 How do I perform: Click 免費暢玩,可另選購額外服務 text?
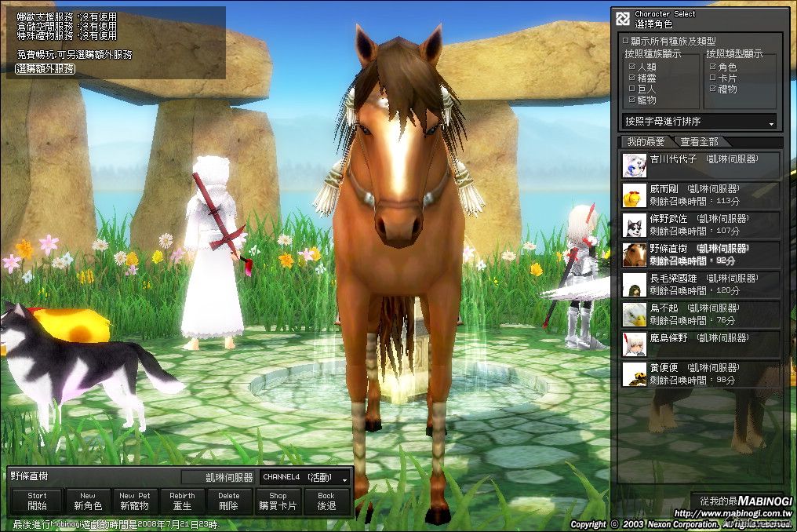[x=75, y=54]
